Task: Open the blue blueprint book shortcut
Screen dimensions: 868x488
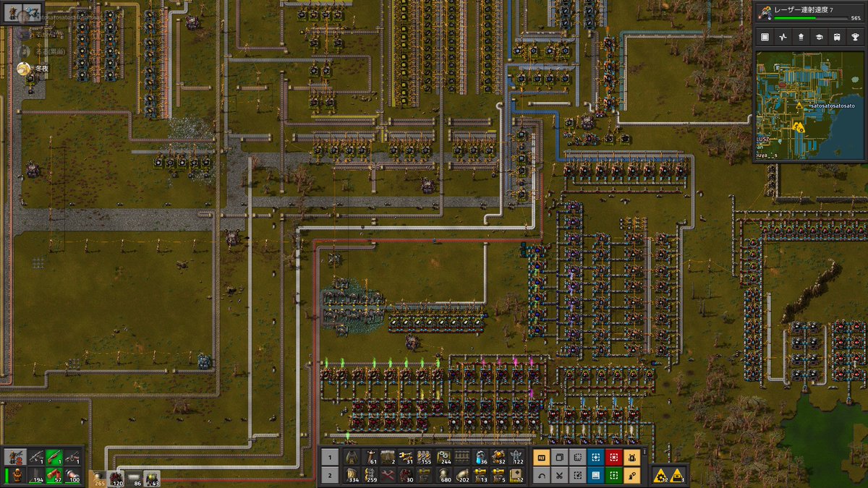Action: pyautogui.click(x=595, y=475)
